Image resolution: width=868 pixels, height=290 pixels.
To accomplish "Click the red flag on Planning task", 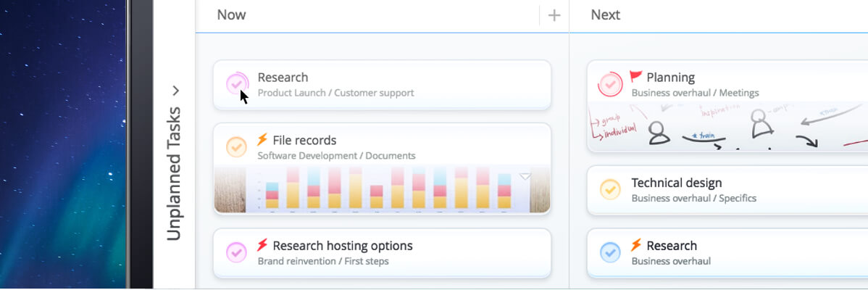I will pos(636,76).
